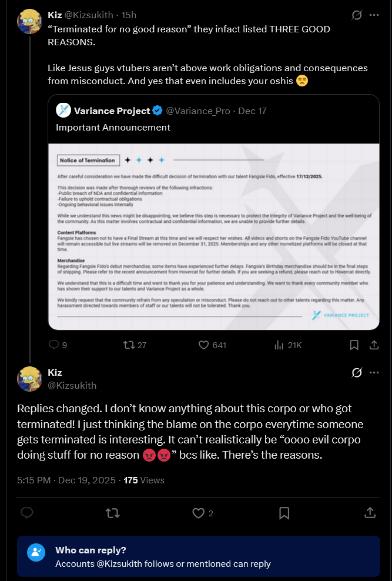
Task: Reply to the main Kiz tweet
Action: [27, 513]
